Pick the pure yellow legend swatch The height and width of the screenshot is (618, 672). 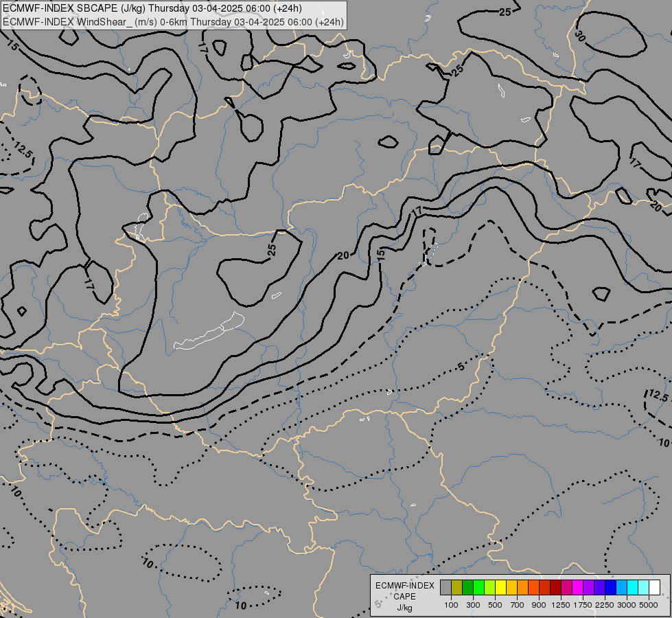[500, 587]
